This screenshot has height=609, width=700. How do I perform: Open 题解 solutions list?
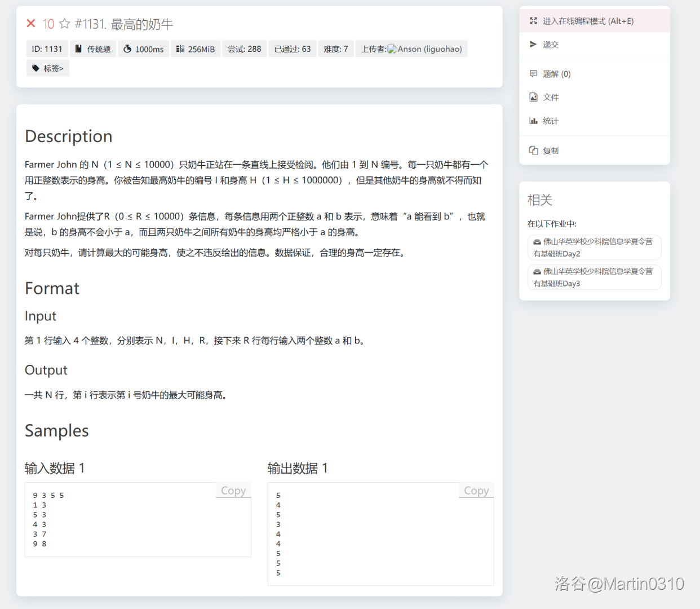pyautogui.click(x=556, y=74)
